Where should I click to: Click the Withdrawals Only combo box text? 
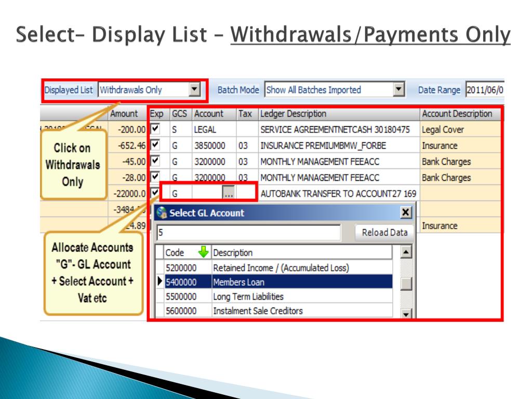pos(131,90)
